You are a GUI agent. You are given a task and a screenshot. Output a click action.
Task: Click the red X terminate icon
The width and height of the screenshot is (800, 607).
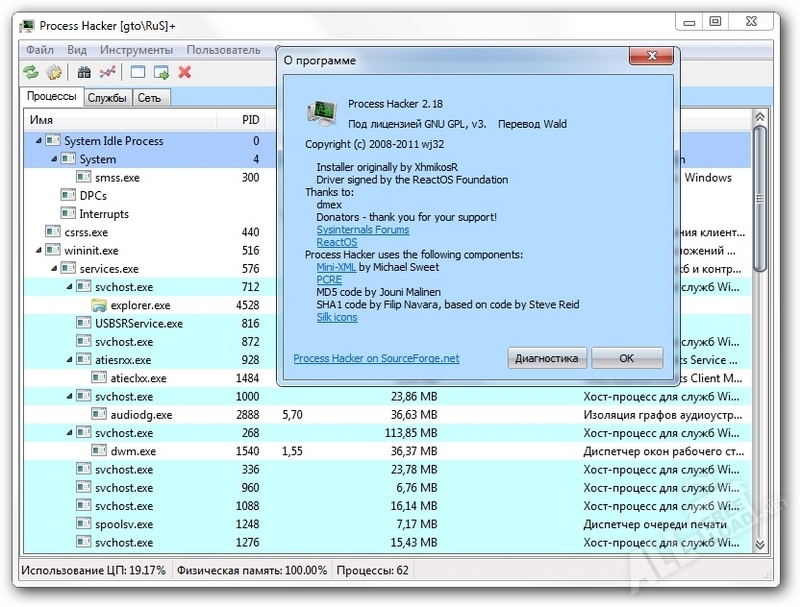(x=185, y=72)
